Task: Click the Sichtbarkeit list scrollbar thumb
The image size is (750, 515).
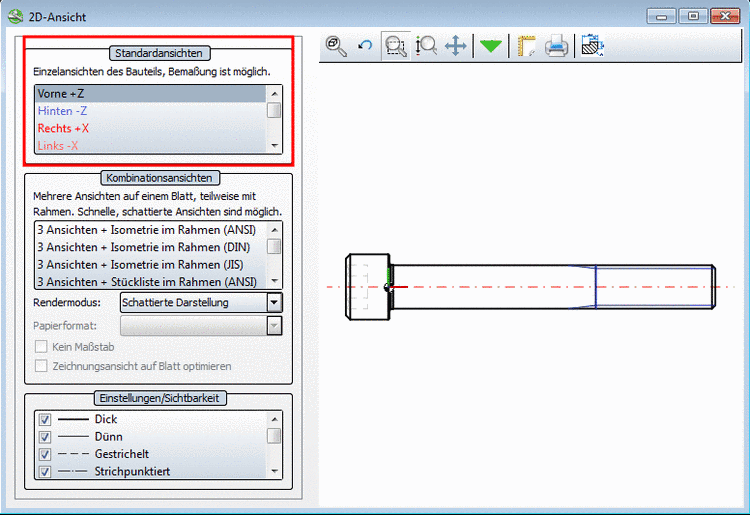Action: coord(274,436)
